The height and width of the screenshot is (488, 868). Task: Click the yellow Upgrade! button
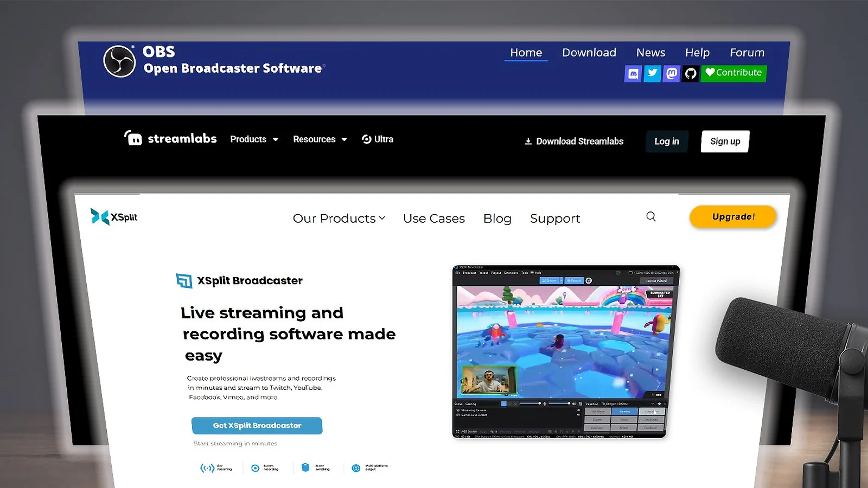point(733,217)
